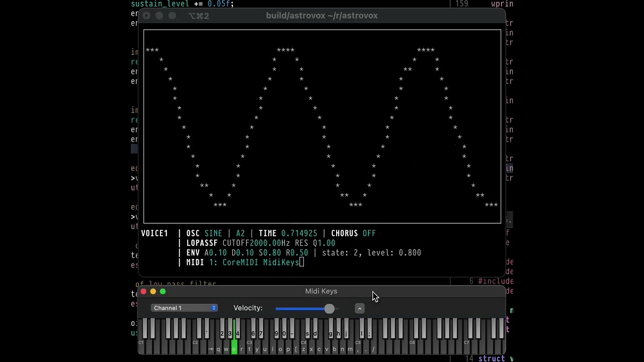Zoom the Midi Keys window with green button
The height and width of the screenshot is (362, 644).
tap(163, 292)
